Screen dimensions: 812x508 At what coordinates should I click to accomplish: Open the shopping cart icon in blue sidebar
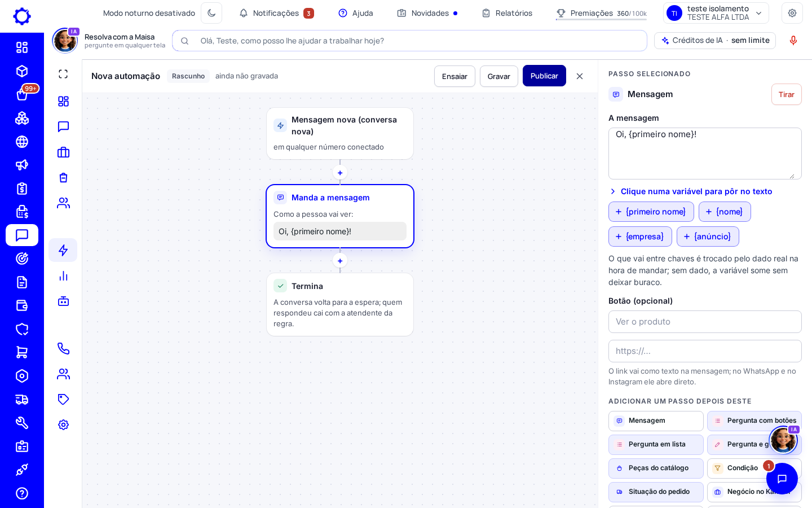tap(22, 352)
